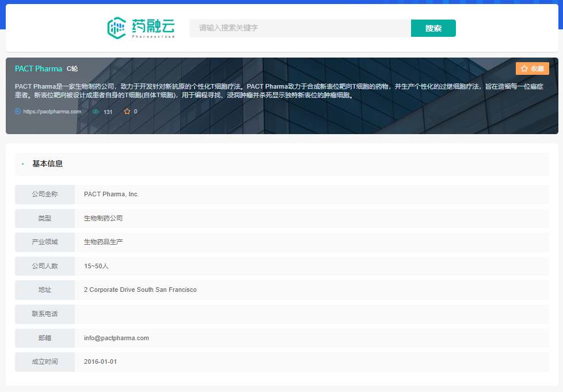Open the https://pactpharma.com link
This screenshot has width=563, height=392.
[52, 112]
